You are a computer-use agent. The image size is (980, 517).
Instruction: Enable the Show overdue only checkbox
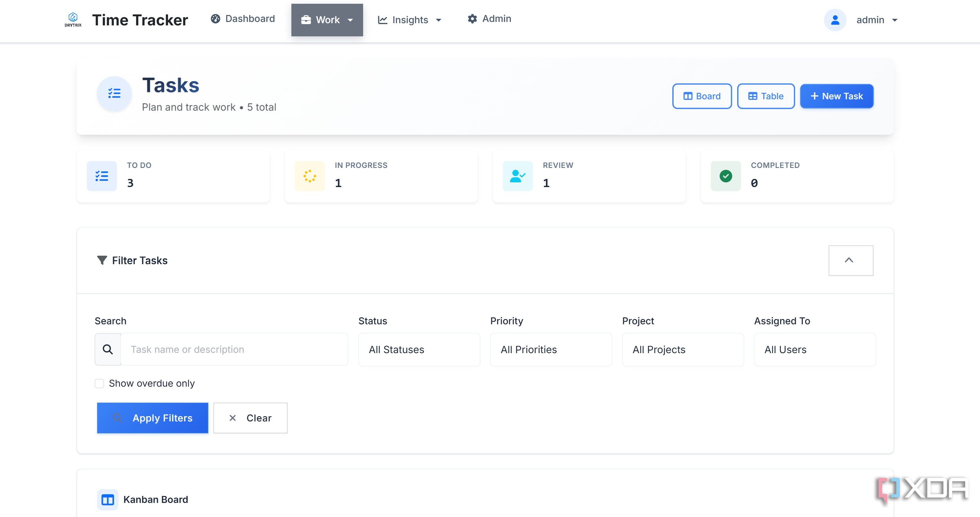(99, 383)
